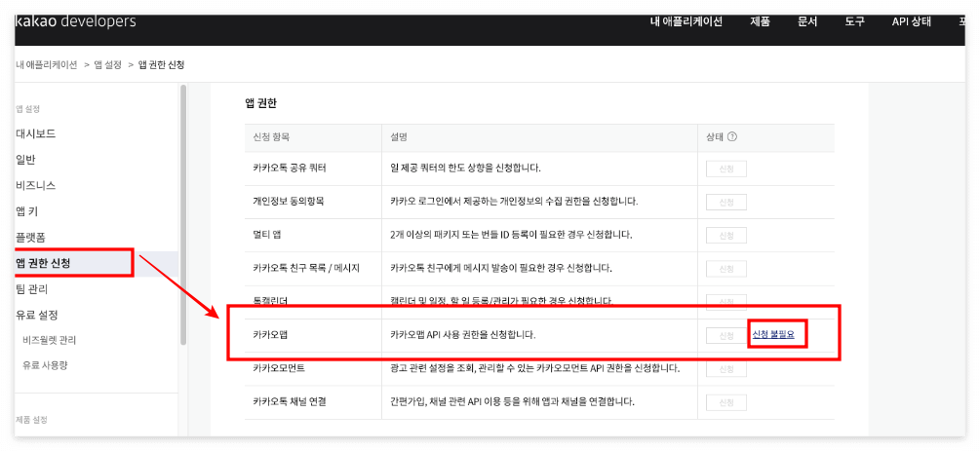Click 신청 button for 멀티 앱
Screen dimensions: 980x451
tap(726, 236)
